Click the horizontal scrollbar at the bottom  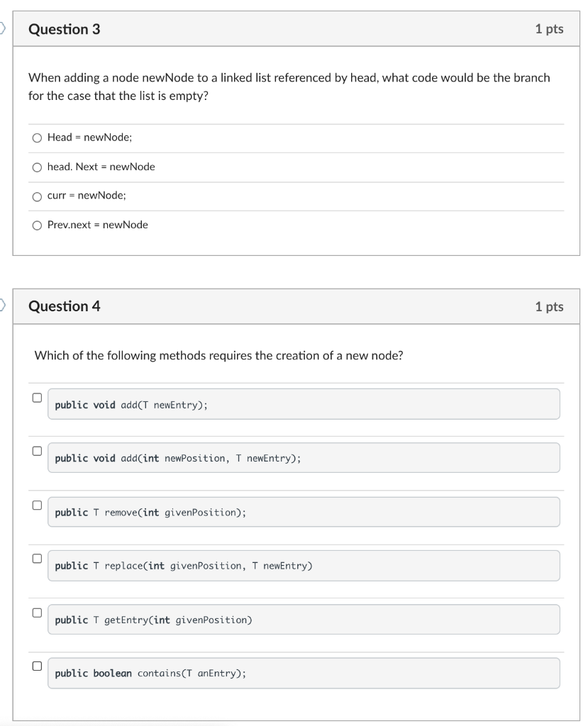[x=113, y=722]
